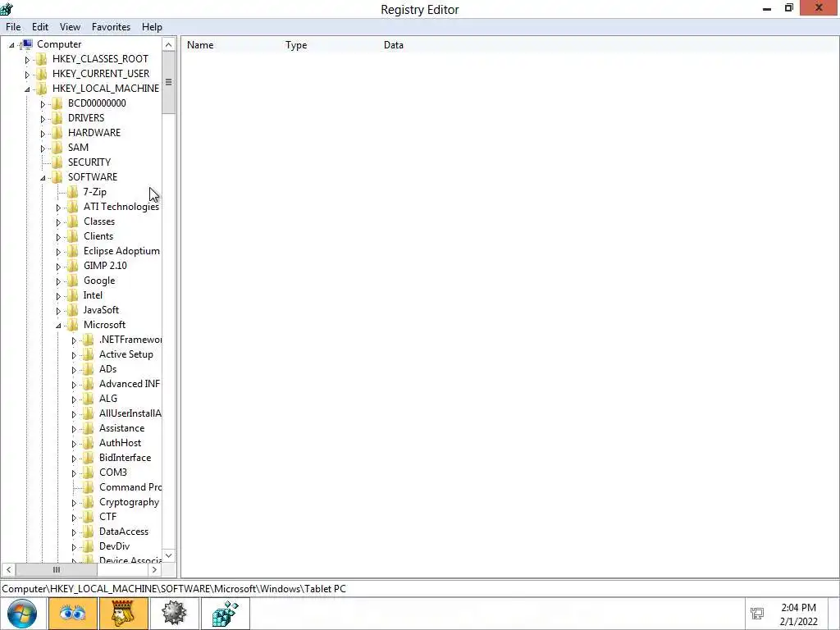Click horizontal scrollbar right arrow

(x=154, y=569)
